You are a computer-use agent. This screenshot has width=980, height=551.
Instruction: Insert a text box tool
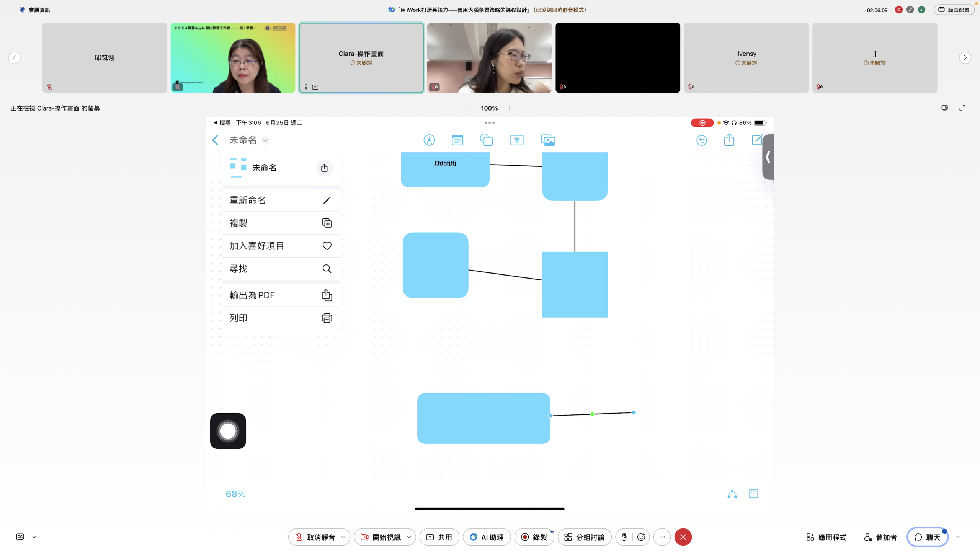pos(517,140)
